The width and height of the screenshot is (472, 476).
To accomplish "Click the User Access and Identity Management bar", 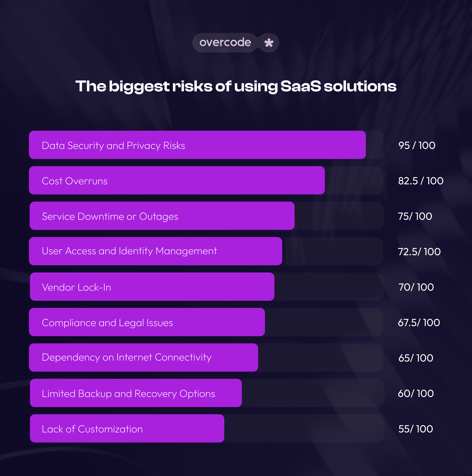I will click(x=156, y=251).
